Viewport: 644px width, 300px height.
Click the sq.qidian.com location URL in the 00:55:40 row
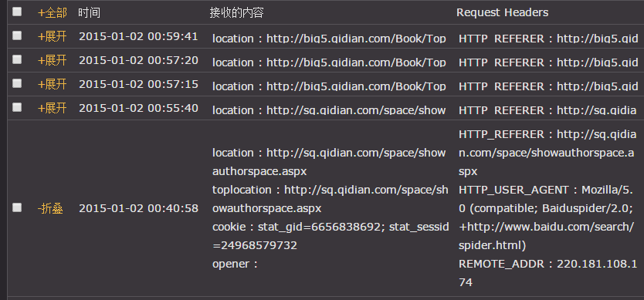[356, 110]
